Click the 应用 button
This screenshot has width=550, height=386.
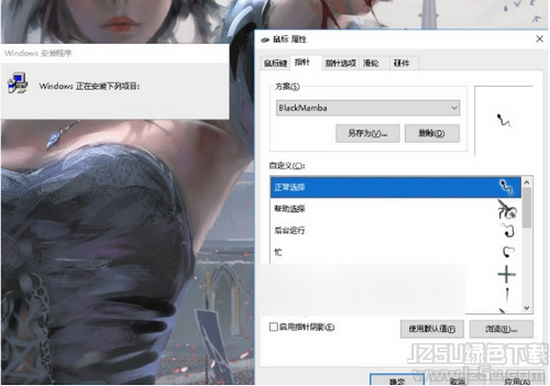click(x=517, y=382)
